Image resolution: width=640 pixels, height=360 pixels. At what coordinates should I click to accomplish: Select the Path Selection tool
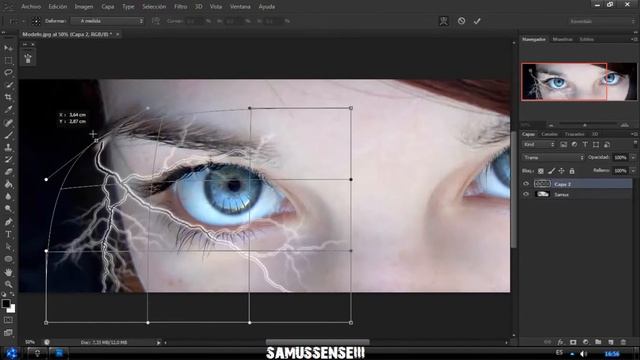click(8, 247)
